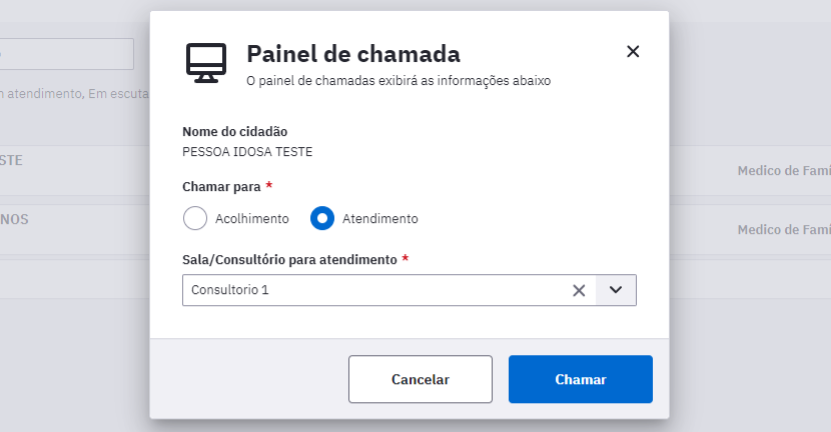The width and height of the screenshot is (831, 432).
Task: Expand the Sala/Consultório dropdown arrow
Action: 615,290
